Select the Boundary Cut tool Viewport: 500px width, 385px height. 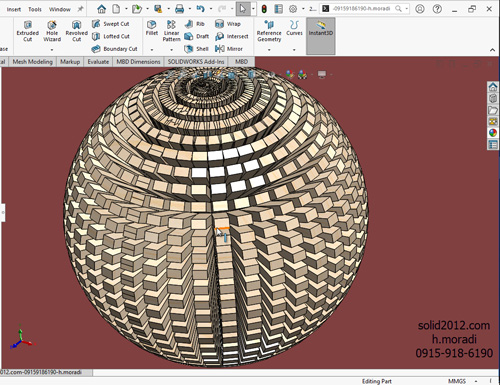[115, 49]
